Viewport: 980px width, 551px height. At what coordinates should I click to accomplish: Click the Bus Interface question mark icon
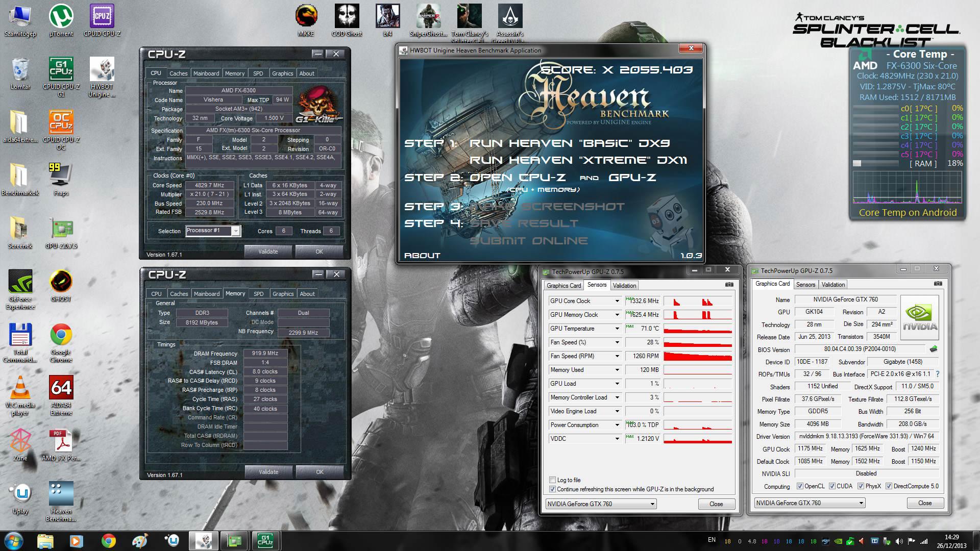(937, 374)
